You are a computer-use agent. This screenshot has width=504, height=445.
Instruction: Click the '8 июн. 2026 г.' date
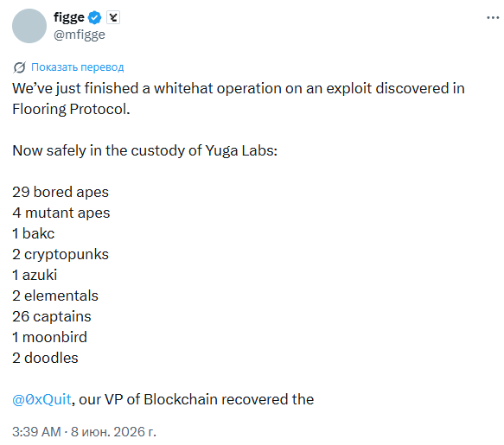coord(113,432)
